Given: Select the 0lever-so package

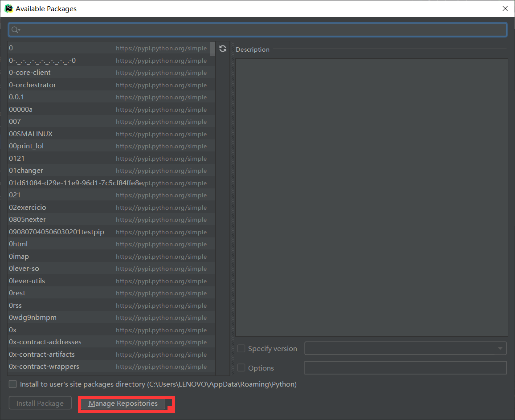Looking at the screenshot, I should coord(111,269).
